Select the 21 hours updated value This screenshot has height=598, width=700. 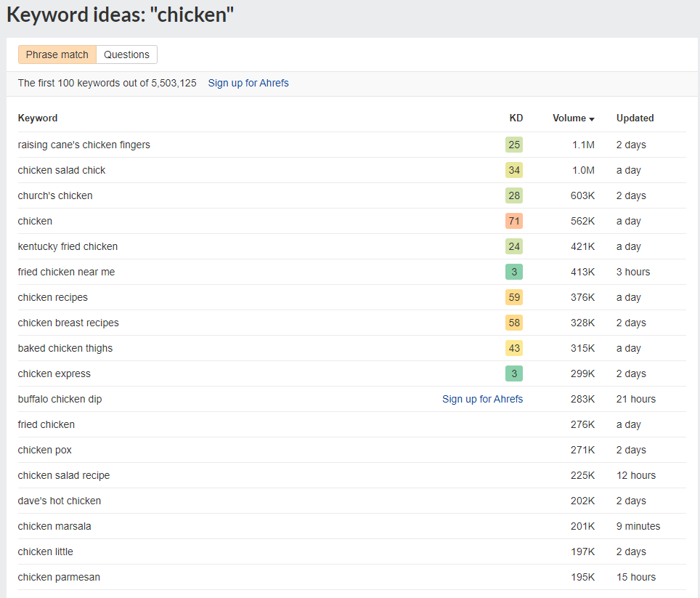coord(635,400)
